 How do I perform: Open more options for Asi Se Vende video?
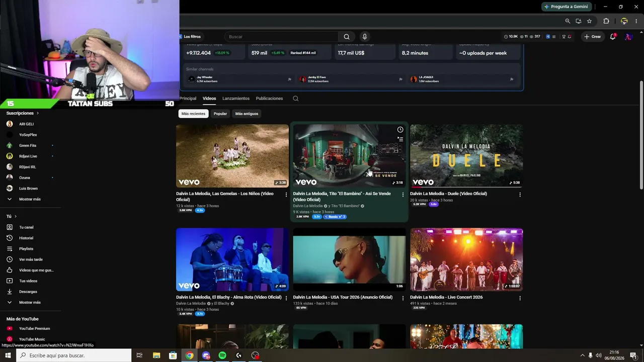(x=403, y=195)
